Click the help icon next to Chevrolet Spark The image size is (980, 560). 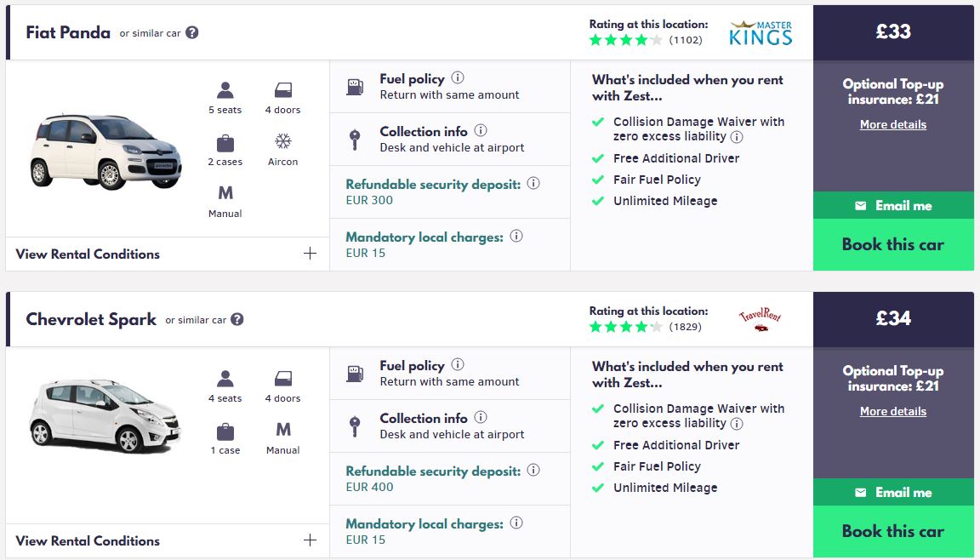[x=237, y=320]
